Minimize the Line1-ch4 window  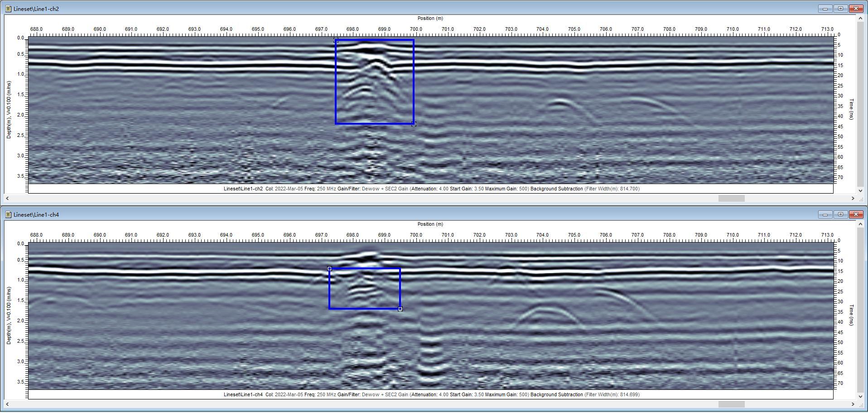[825, 214]
